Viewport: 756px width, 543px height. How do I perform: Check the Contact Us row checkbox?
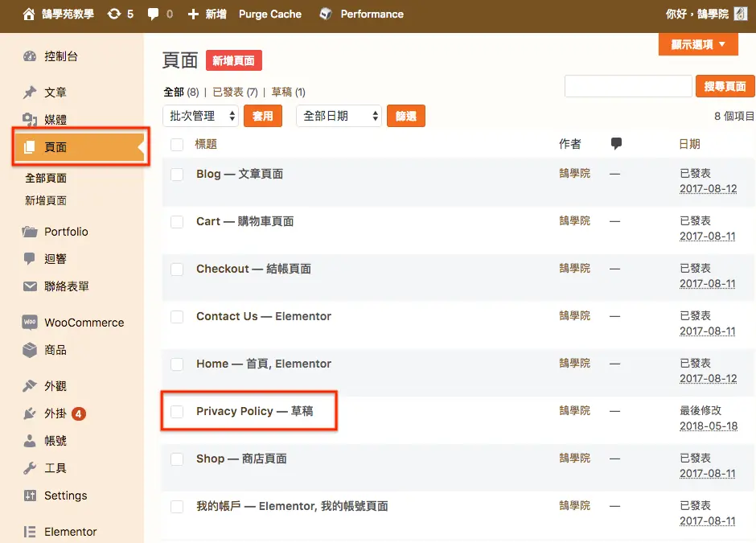pos(177,317)
